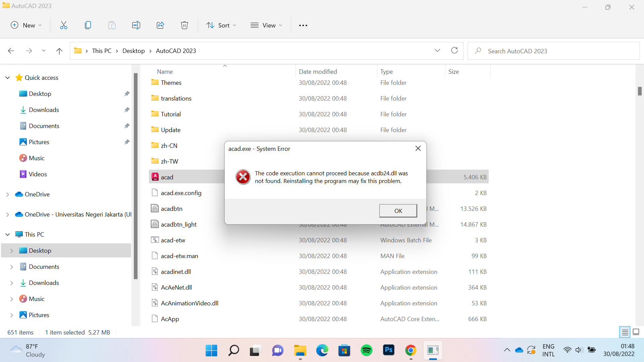This screenshot has height=362, width=644.
Task: Click the Delete trash icon
Action: click(x=184, y=25)
